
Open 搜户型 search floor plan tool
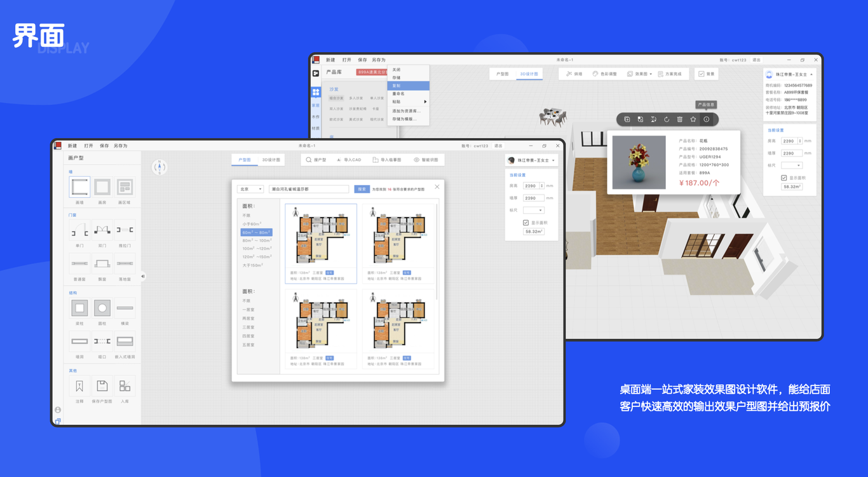pyautogui.click(x=316, y=160)
